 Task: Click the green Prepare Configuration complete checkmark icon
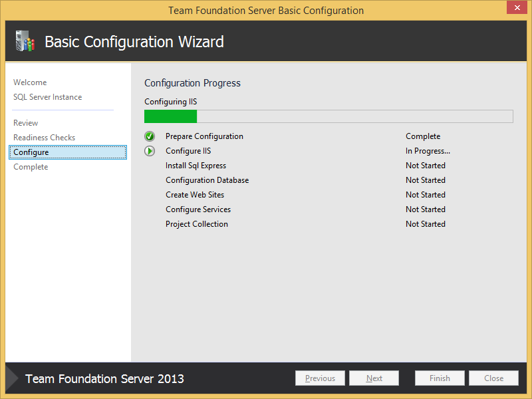click(150, 136)
